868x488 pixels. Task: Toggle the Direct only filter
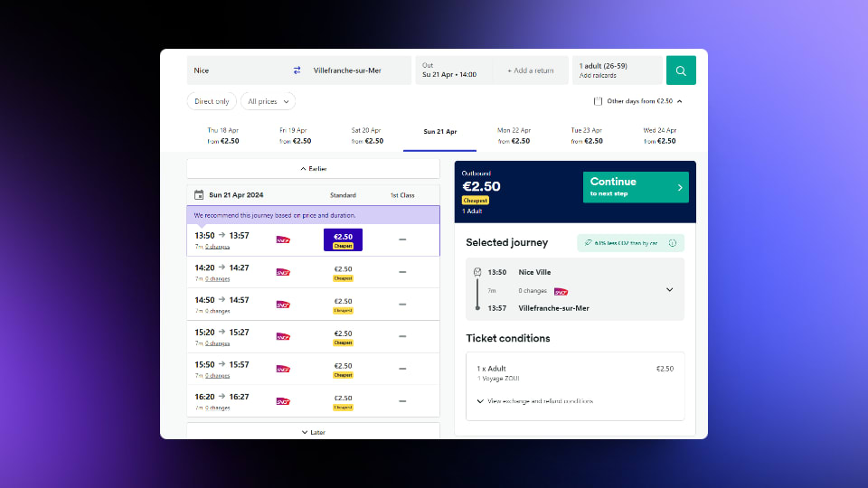tap(212, 101)
